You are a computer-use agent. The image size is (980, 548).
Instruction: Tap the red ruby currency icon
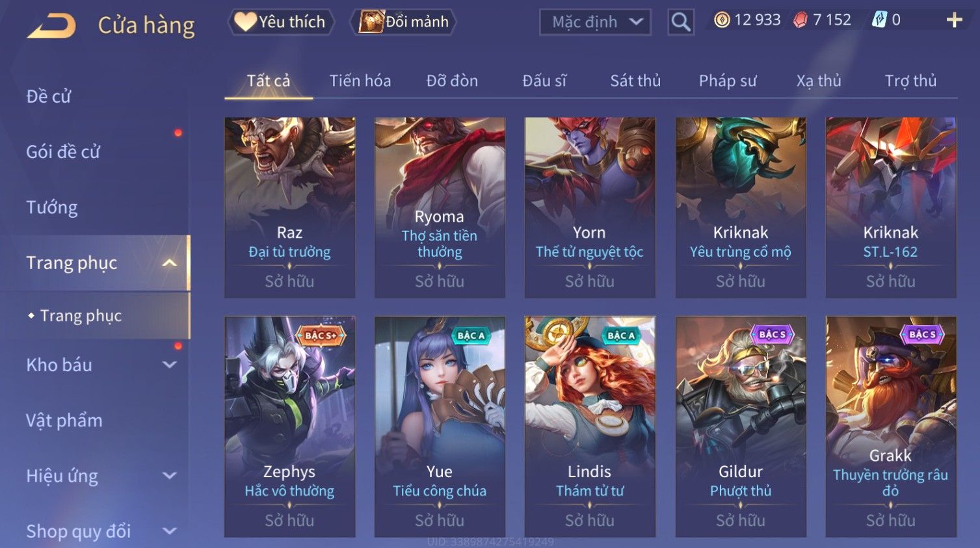[801, 20]
